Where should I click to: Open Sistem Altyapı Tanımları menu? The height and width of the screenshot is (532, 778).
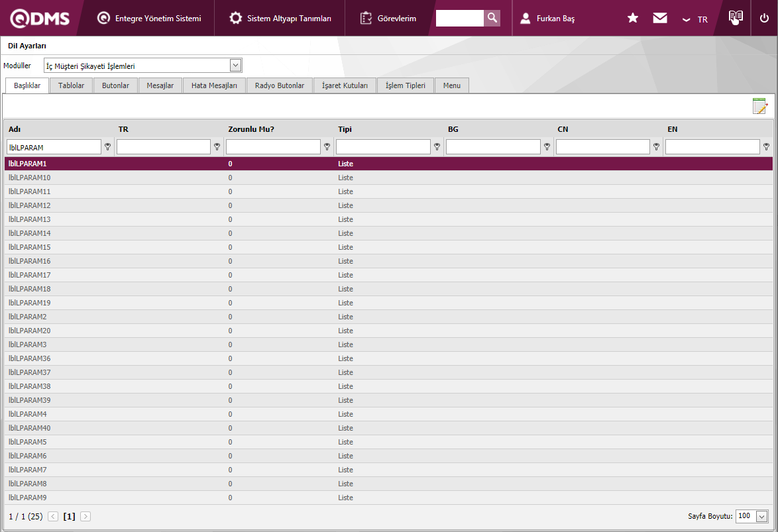pos(280,19)
